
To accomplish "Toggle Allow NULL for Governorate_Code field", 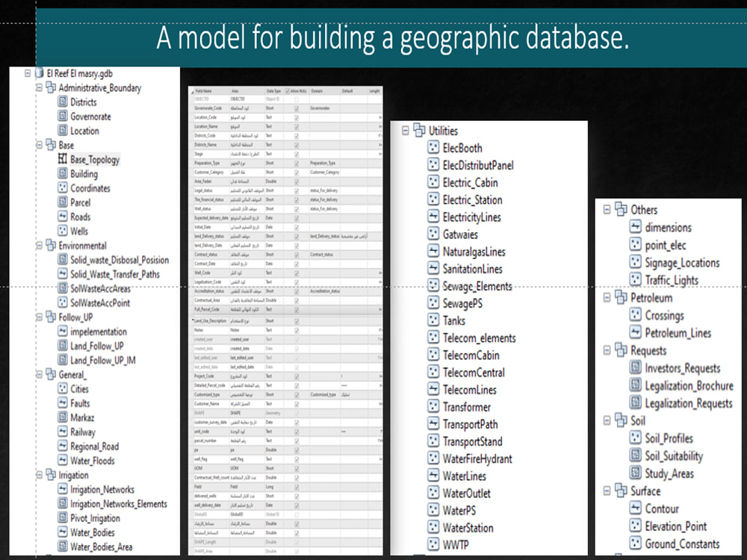I will [297, 108].
